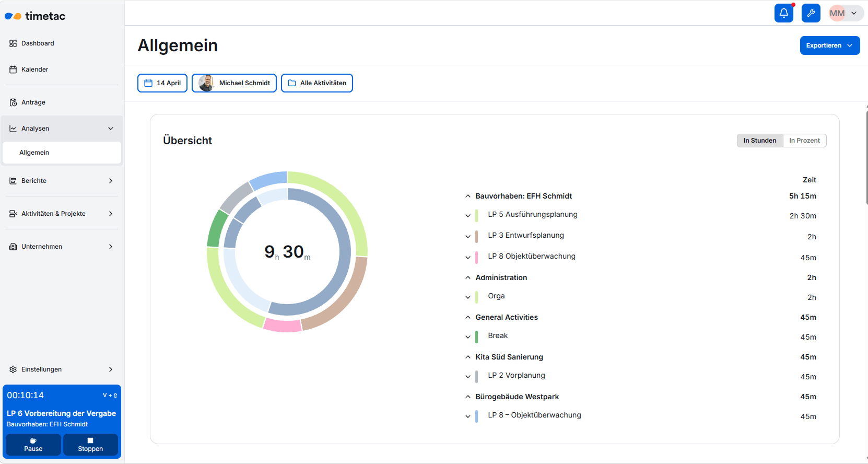This screenshot has width=868, height=464.
Task: Select Allgemein submenu item
Action: tap(62, 153)
